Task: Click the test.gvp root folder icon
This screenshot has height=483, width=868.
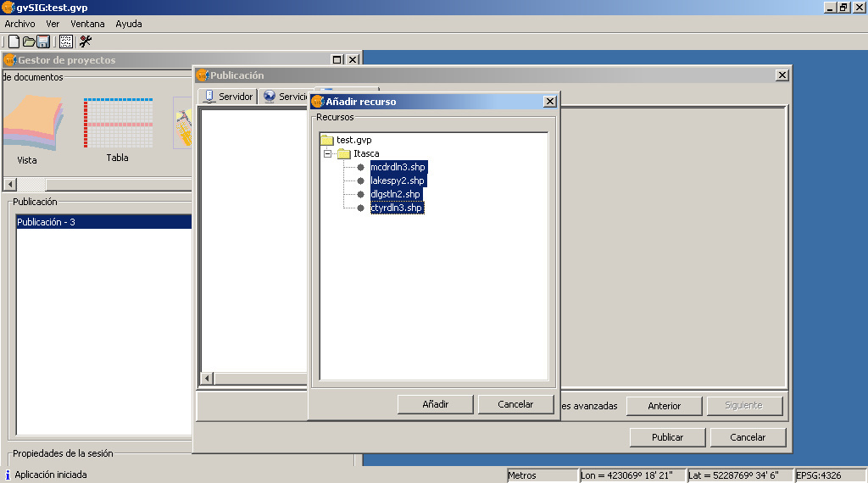Action: pyautogui.click(x=327, y=140)
